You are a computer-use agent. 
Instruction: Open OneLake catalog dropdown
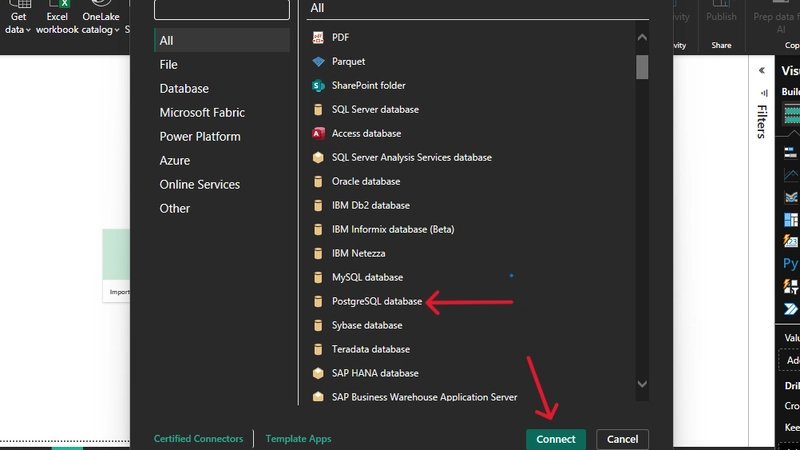tap(101, 18)
